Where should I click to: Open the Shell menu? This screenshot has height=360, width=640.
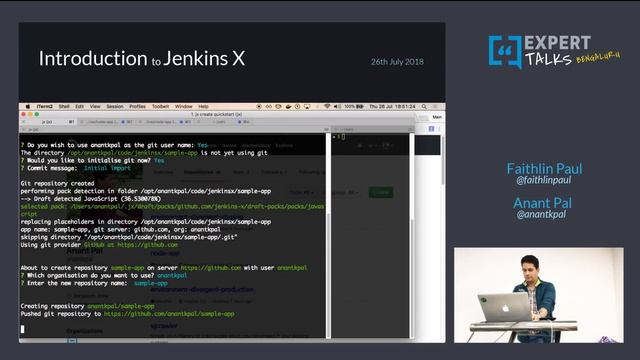click(x=64, y=107)
